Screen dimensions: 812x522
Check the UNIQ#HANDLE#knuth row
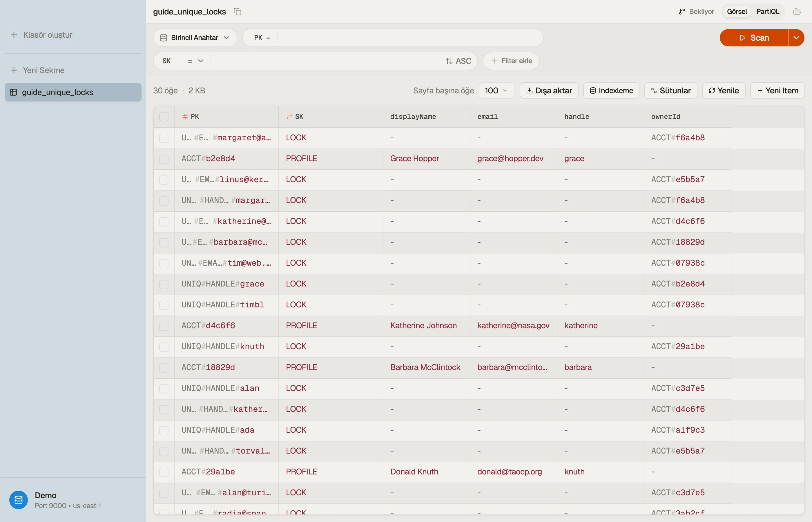tap(164, 347)
